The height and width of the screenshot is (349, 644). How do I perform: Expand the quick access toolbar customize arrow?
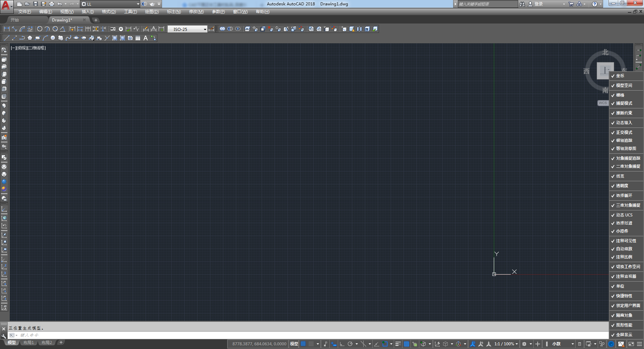pos(159,4)
